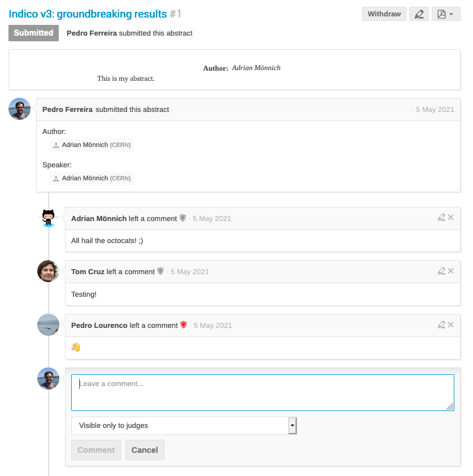Click the Submitted status badge
The image size is (473, 476).
click(x=34, y=33)
